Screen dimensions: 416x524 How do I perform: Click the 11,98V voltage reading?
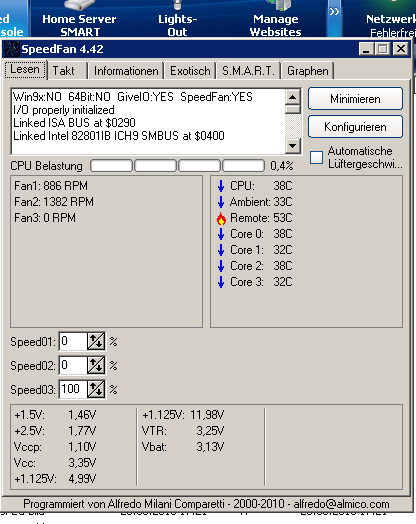pyautogui.click(x=207, y=415)
